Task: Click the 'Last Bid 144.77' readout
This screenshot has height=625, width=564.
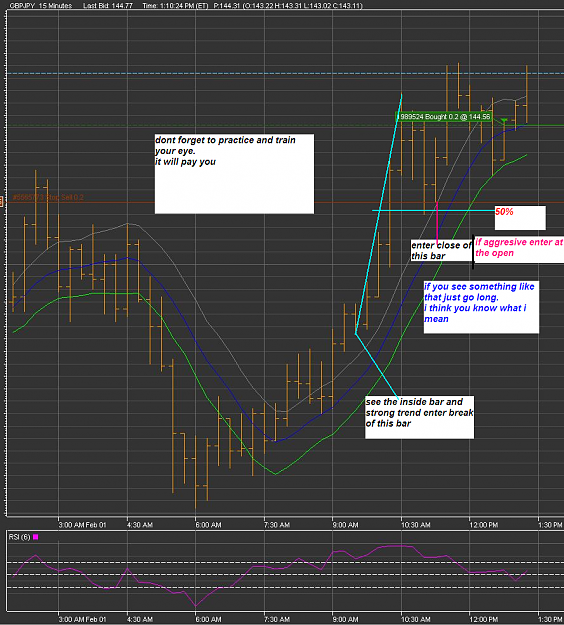Action: point(108,6)
